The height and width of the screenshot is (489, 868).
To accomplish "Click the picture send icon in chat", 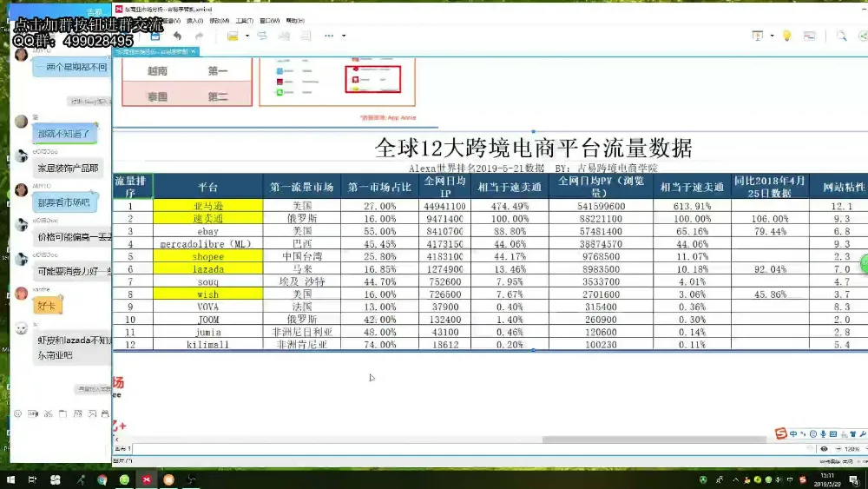I will click(x=92, y=413).
